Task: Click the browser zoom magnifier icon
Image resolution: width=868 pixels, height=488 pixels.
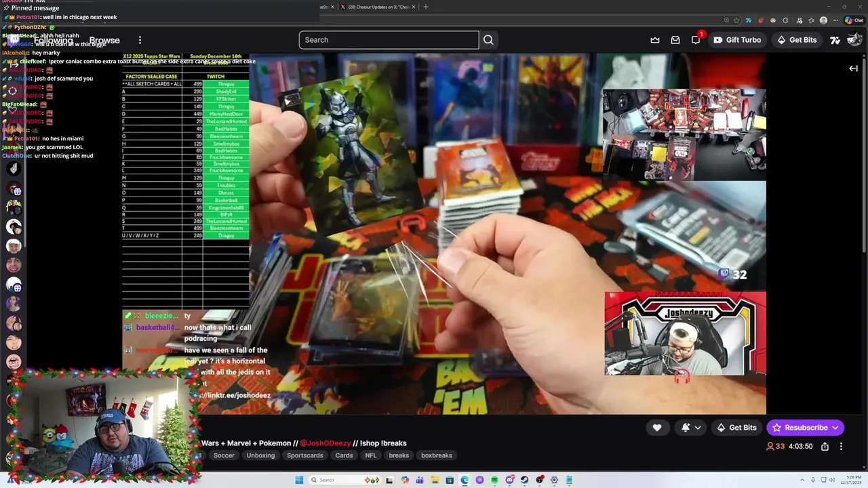Action: pos(726,20)
